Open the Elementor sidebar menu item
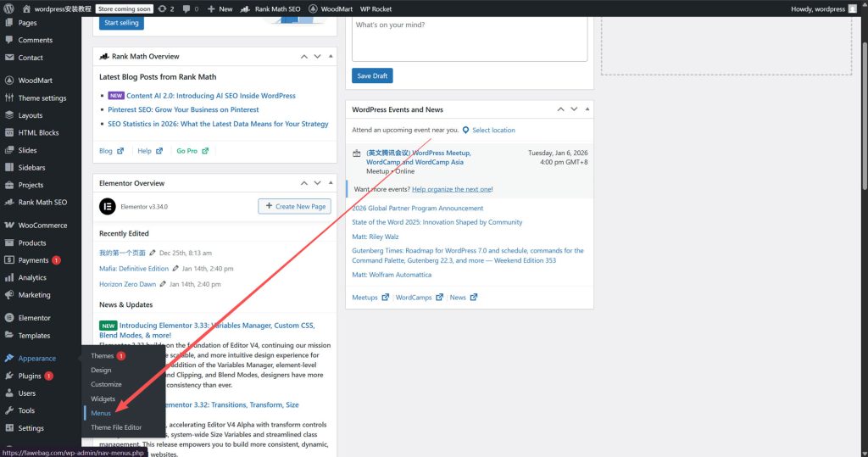868x457 pixels. [x=34, y=318]
